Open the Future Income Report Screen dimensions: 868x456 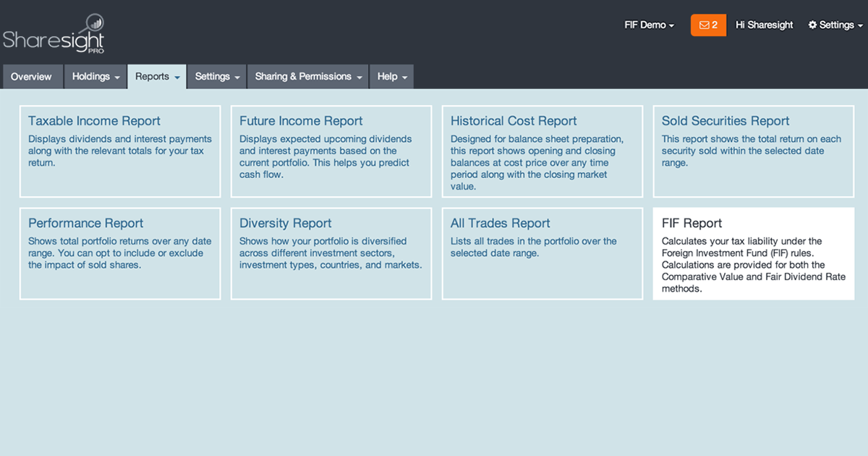[x=331, y=150]
